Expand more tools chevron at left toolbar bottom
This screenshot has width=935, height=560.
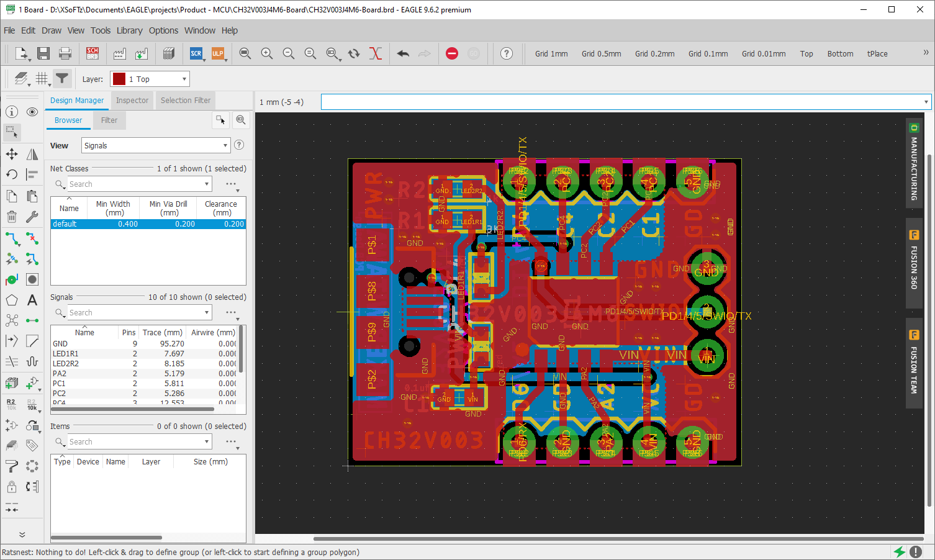tap(22, 535)
